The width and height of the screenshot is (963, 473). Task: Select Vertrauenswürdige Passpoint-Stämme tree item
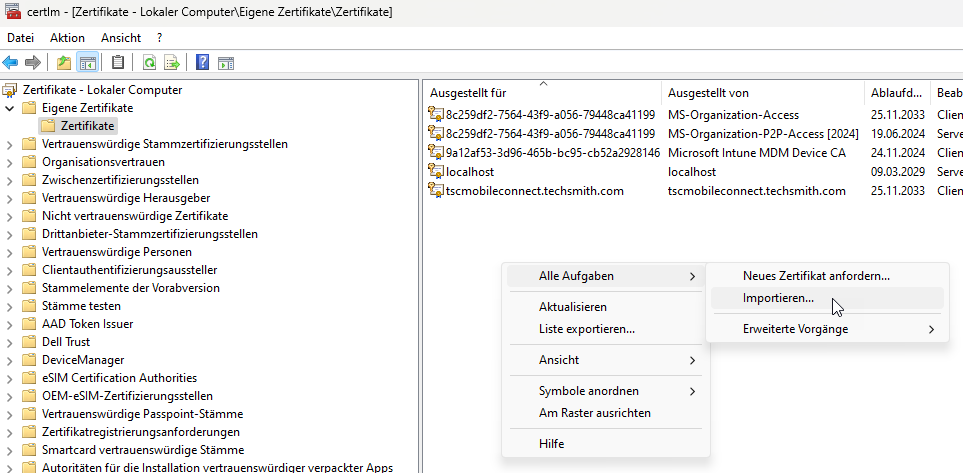[142, 413]
